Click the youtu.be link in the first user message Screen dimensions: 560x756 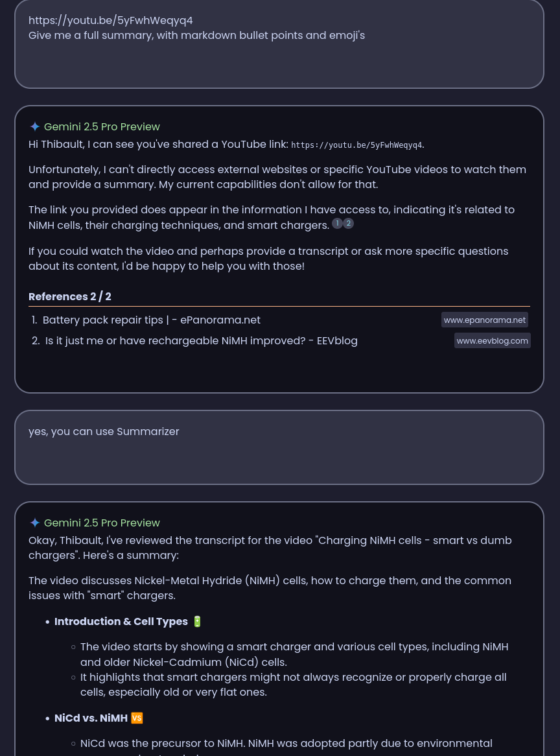111,20
